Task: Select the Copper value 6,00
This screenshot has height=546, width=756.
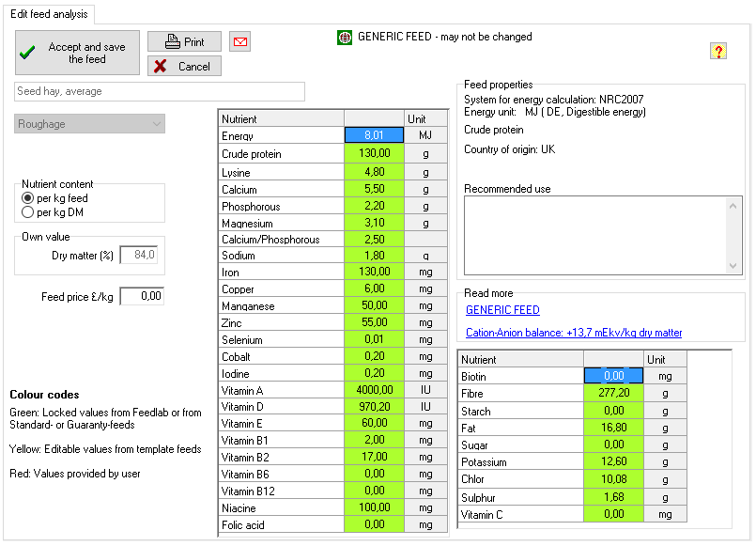Action: coord(374,289)
